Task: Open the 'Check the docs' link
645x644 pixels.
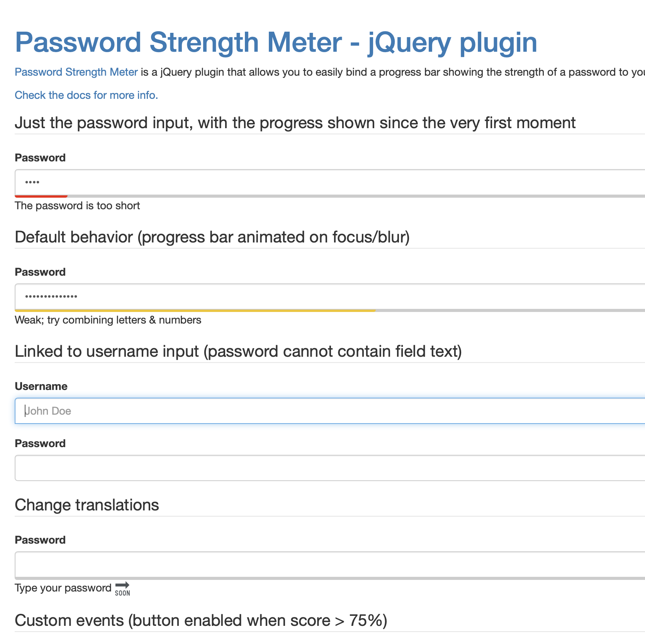Action: coord(86,95)
